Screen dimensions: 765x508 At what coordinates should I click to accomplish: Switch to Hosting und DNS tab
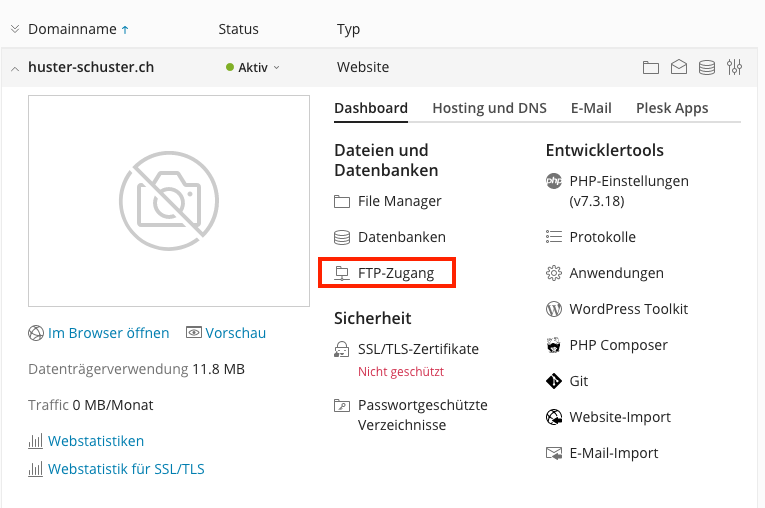pyautogui.click(x=489, y=108)
